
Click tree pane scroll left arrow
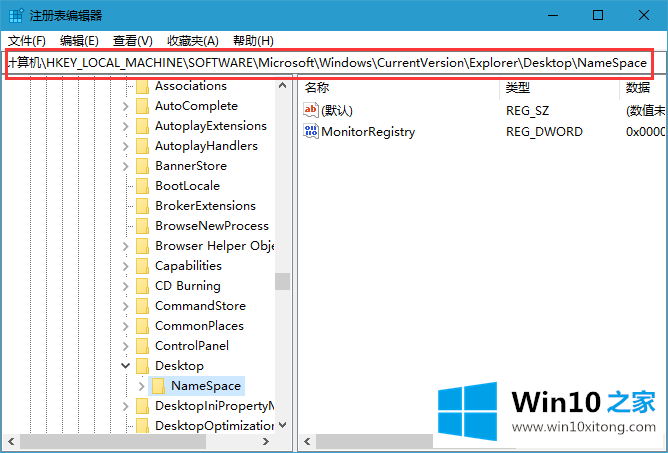pos(11,441)
